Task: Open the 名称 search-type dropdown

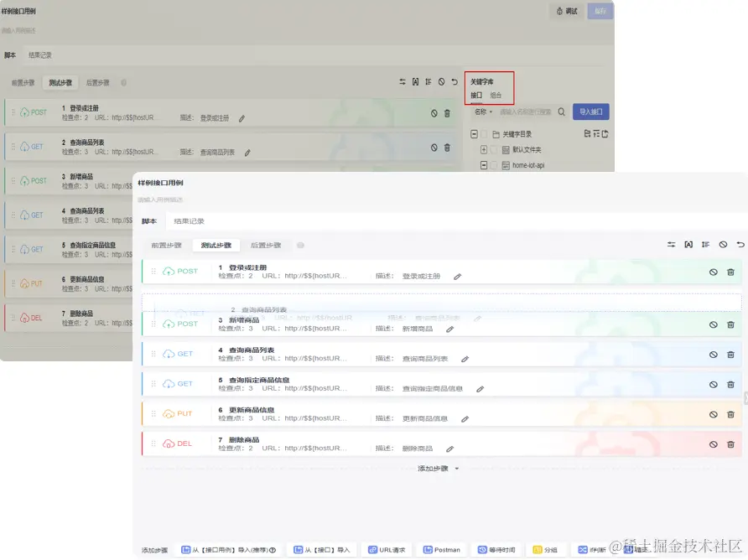Action: tap(483, 111)
